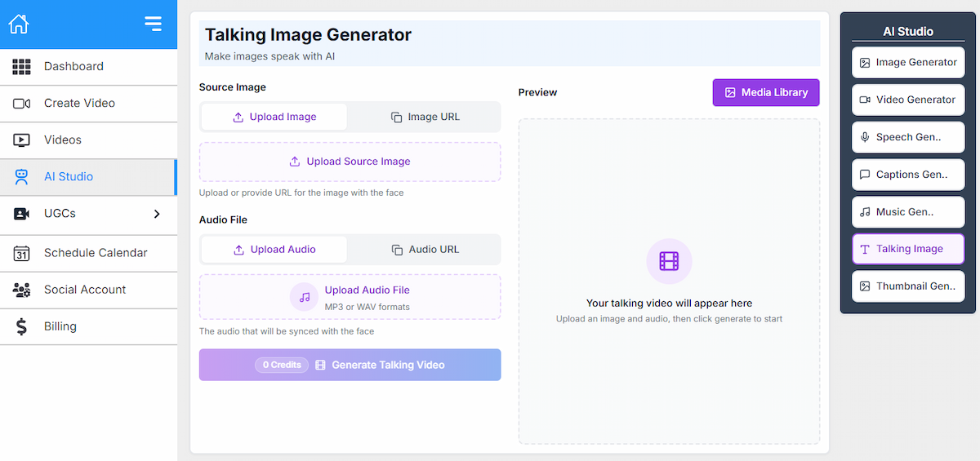Click the AI Studio panel title
Image resolution: width=980 pixels, height=461 pixels.
[x=908, y=32]
